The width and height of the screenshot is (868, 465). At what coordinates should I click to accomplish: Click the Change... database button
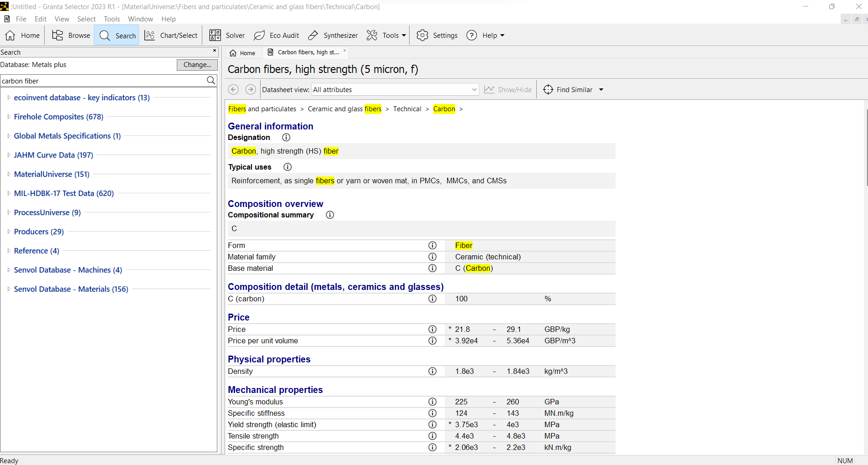pyautogui.click(x=197, y=65)
